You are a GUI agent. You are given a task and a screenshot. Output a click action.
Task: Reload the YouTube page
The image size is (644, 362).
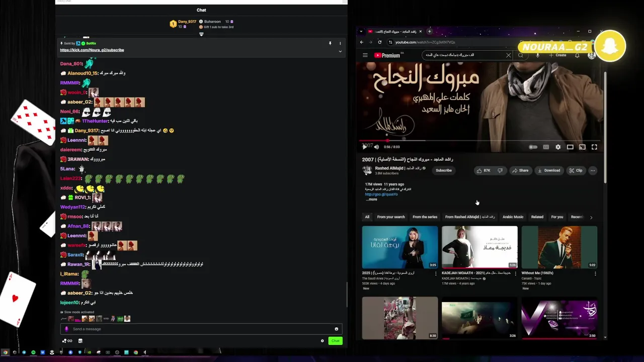point(380,42)
